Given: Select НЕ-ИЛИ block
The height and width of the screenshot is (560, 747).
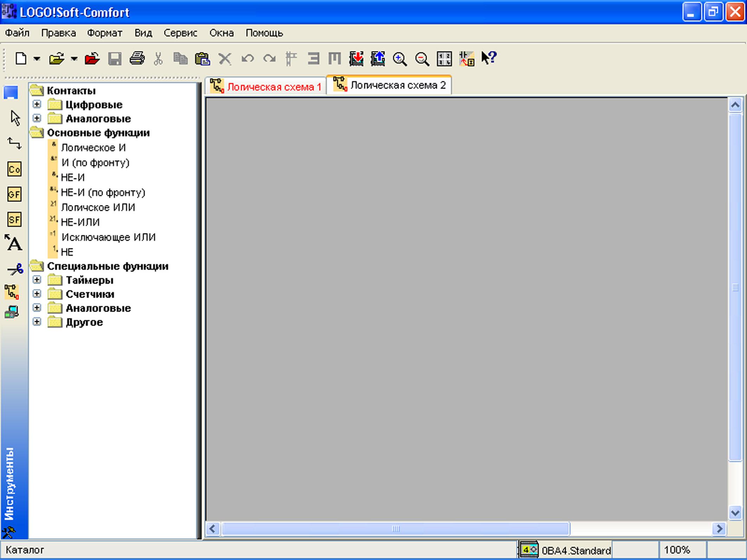Looking at the screenshot, I should coord(80,222).
